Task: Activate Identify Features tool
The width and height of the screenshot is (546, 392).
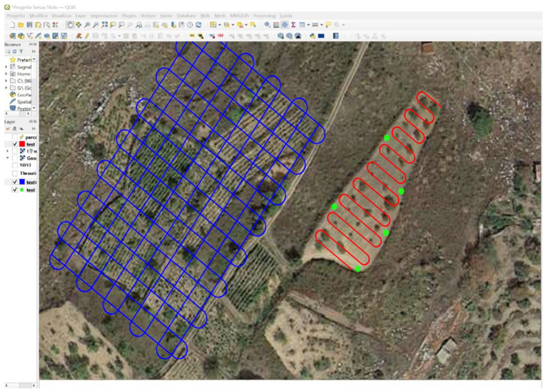Action: (267, 25)
